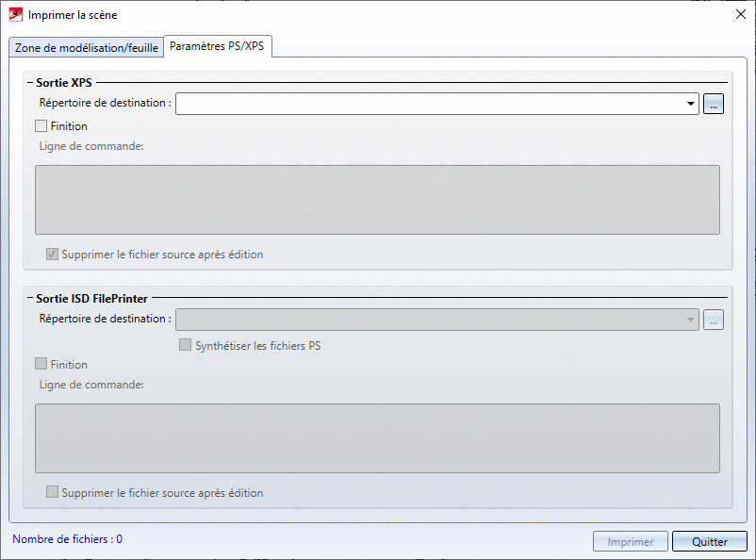Browse for the ISD FilePrinter destination folder
Image resolution: width=756 pixels, height=560 pixels.
point(714,320)
